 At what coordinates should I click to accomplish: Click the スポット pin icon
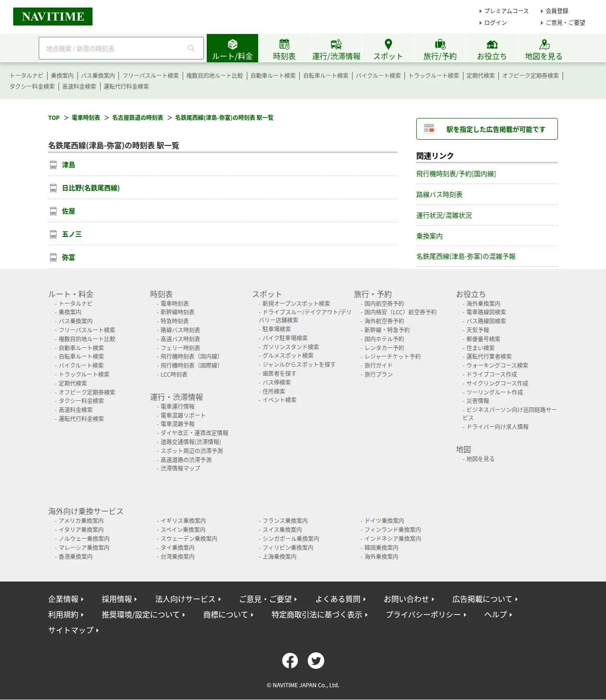coord(388,44)
